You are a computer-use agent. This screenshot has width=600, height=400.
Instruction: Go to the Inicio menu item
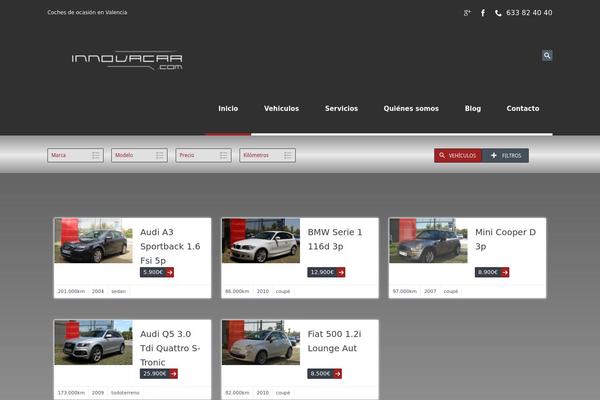228,109
